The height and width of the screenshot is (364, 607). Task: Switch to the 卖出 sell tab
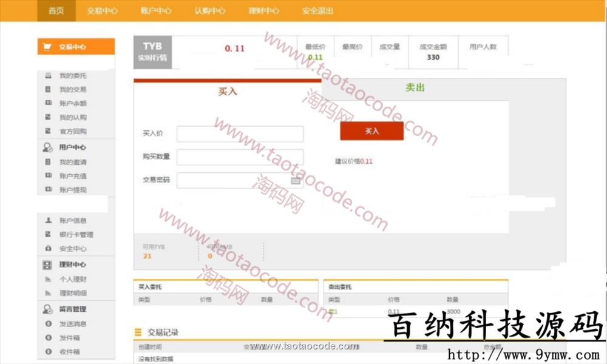[x=415, y=88]
